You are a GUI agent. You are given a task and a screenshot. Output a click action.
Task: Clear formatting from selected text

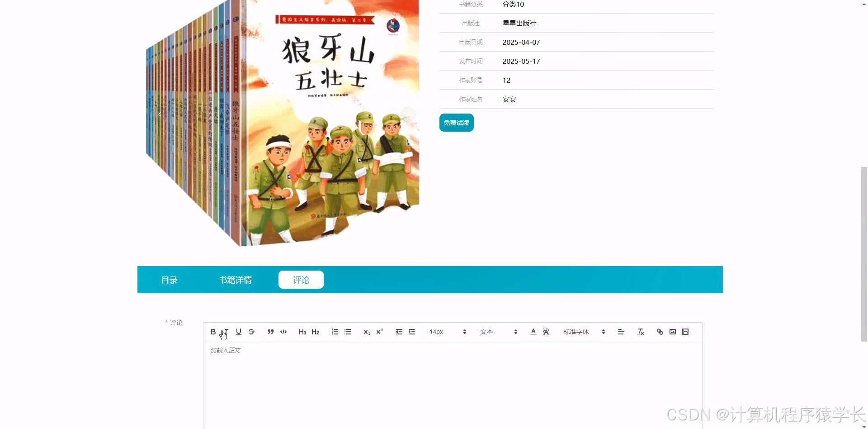tap(641, 332)
